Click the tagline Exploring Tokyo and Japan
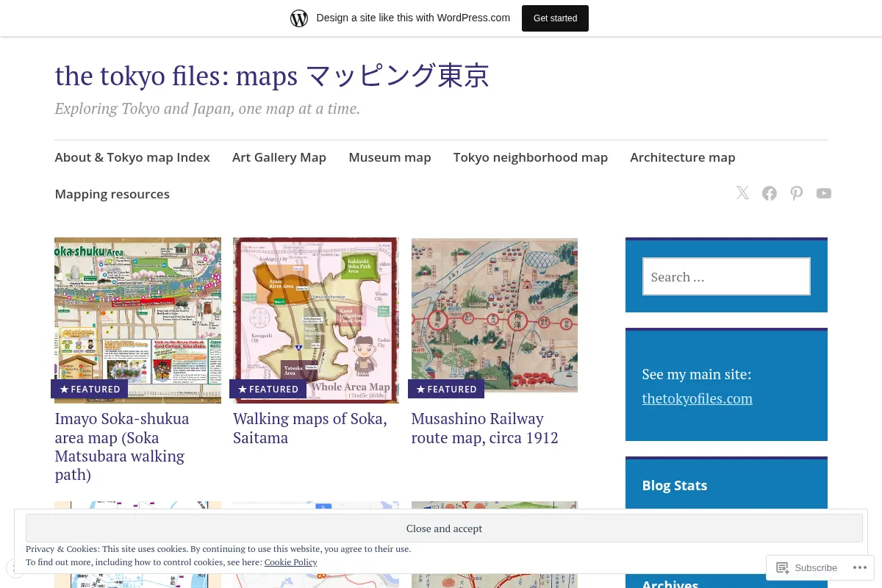The height and width of the screenshot is (588, 882). (x=207, y=109)
